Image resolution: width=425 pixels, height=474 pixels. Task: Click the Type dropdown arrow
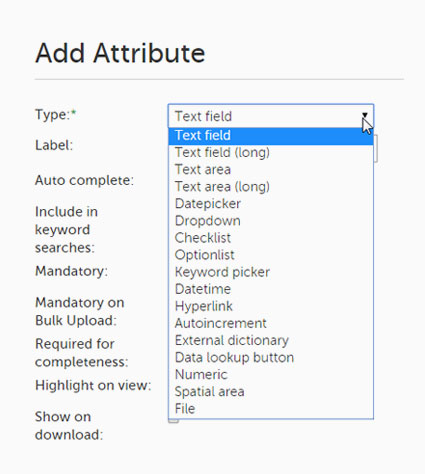coord(365,115)
